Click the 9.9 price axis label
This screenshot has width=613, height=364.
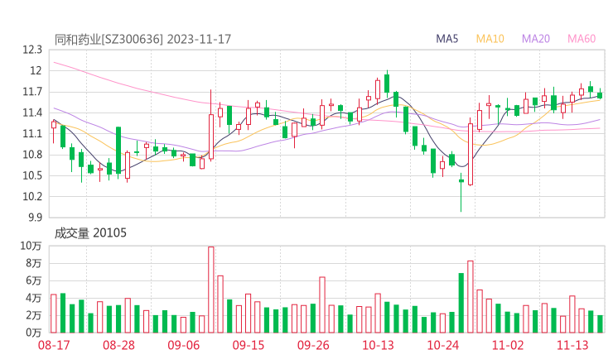click(x=35, y=217)
